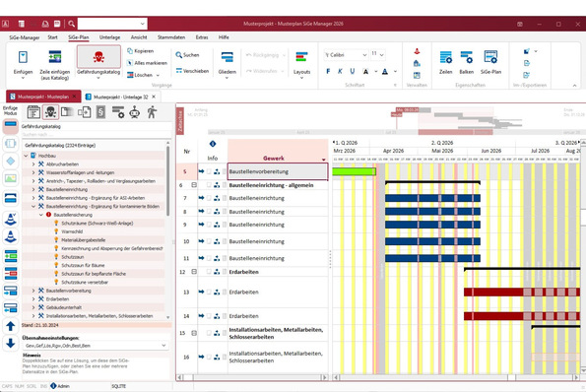Open the Unterlage ribbon tab

(110, 37)
